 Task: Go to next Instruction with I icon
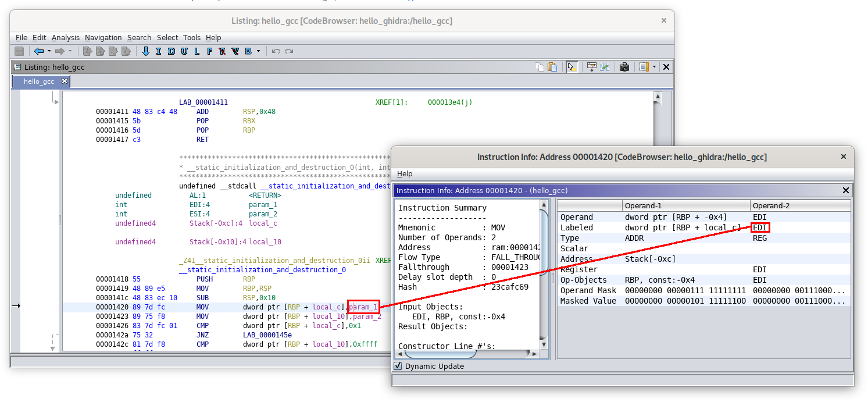coord(159,51)
